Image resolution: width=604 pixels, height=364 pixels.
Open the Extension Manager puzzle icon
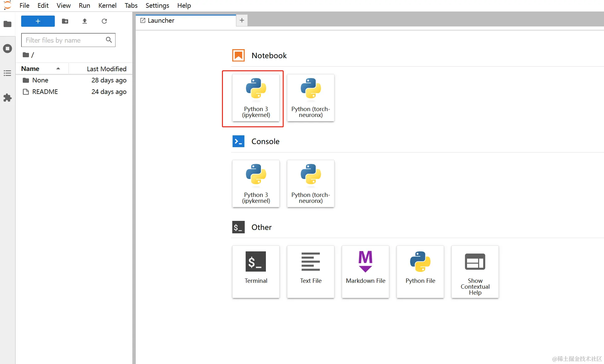[7, 98]
